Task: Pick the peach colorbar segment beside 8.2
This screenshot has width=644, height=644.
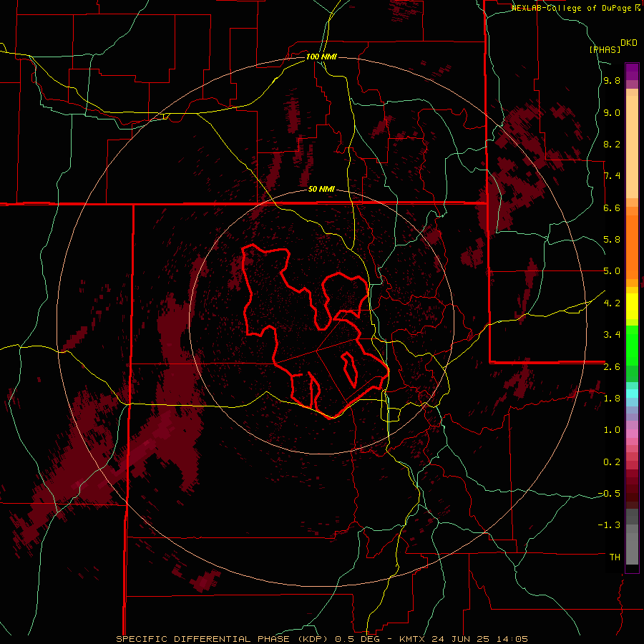Action: tap(632, 147)
